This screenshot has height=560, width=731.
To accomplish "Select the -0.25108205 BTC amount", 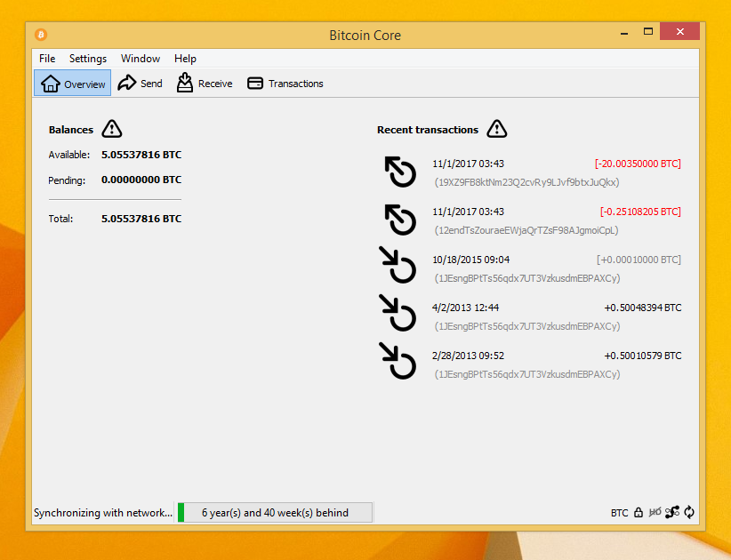I will click(x=640, y=212).
